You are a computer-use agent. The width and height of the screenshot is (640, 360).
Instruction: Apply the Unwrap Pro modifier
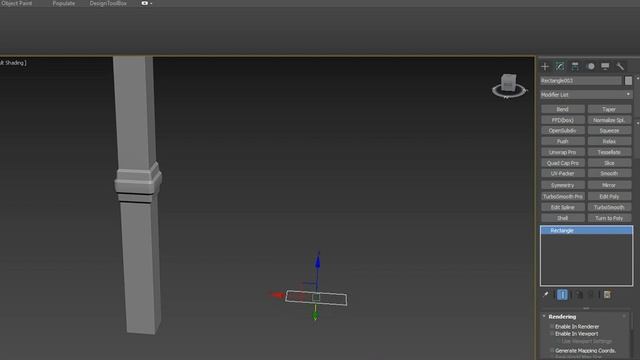(562, 152)
